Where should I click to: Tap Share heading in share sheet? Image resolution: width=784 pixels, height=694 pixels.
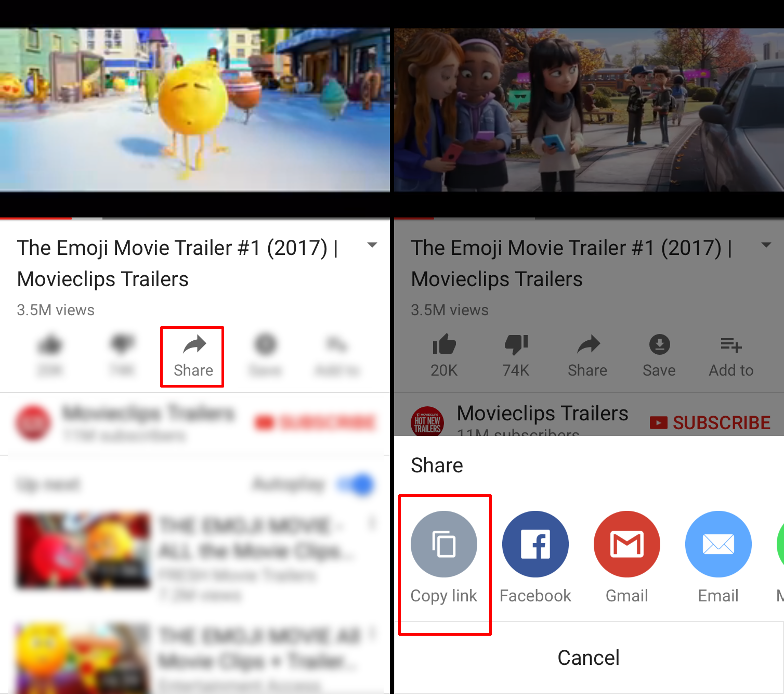click(x=437, y=465)
